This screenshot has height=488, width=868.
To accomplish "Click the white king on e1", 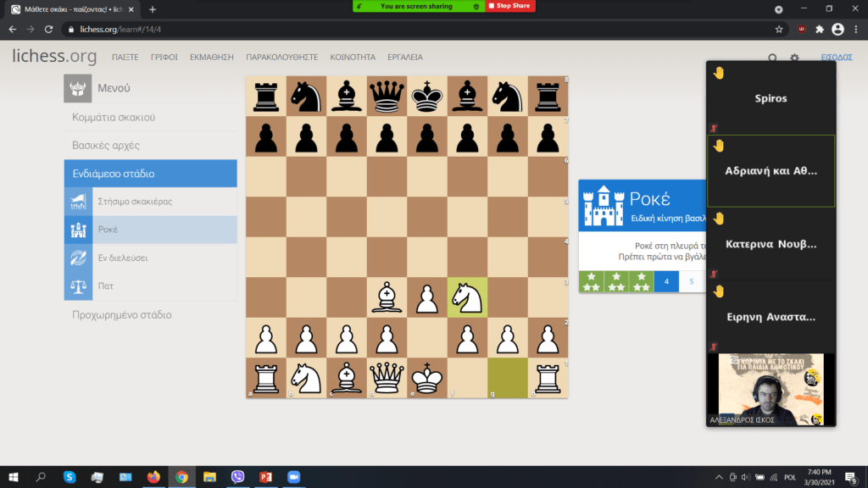I will pos(427,377).
